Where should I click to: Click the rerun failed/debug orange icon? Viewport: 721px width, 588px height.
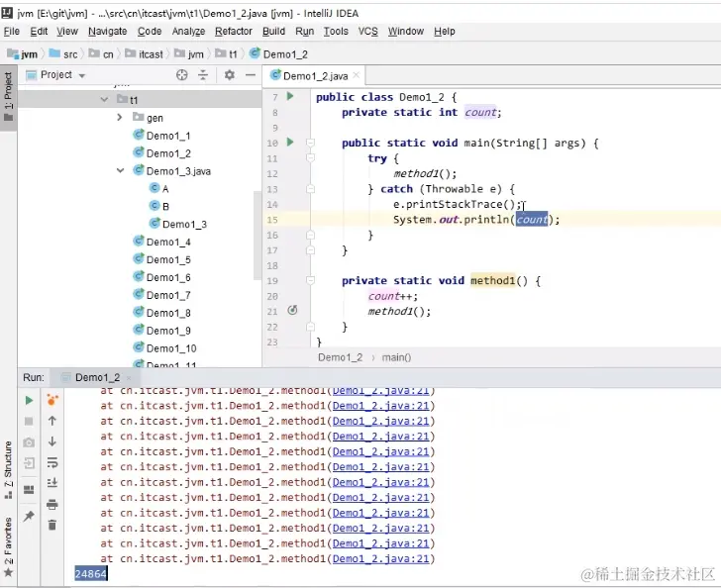tap(52, 400)
